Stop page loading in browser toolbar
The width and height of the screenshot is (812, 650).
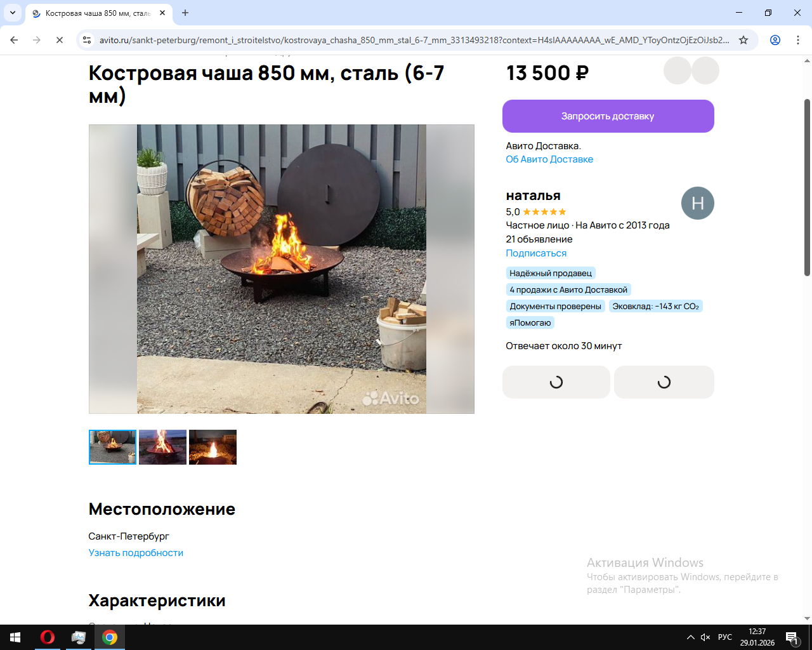pos(59,40)
